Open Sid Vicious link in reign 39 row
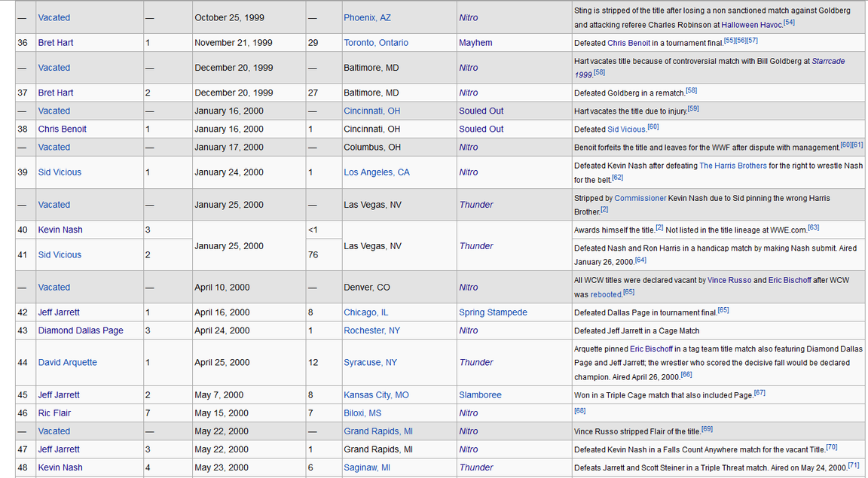The image size is (868, 478). [x=60, y=172]
